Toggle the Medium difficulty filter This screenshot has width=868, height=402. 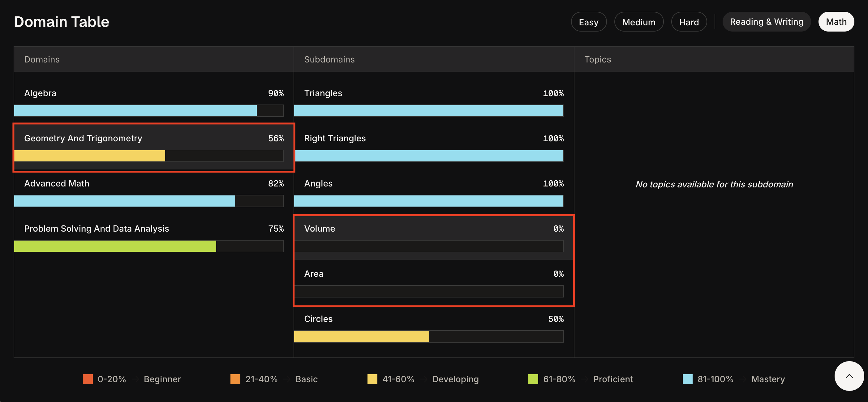tap(638, 22)
